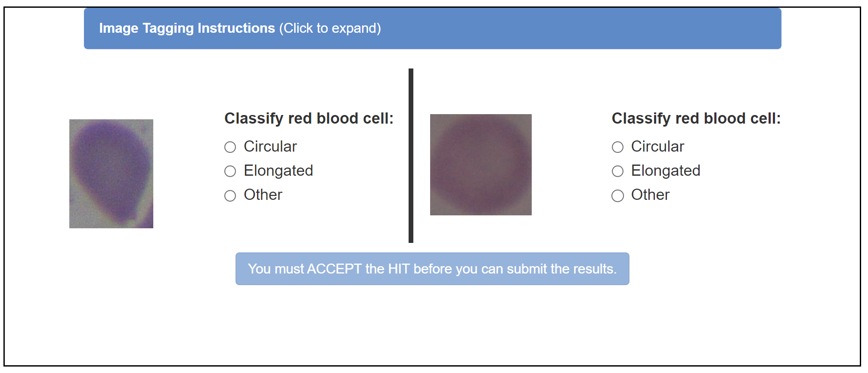Choose Elongated radio circle for right cell

(x=618, y=171)
